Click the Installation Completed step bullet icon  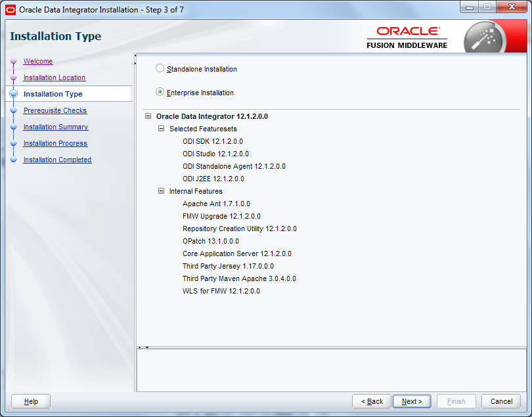click(x=14, y=160)
